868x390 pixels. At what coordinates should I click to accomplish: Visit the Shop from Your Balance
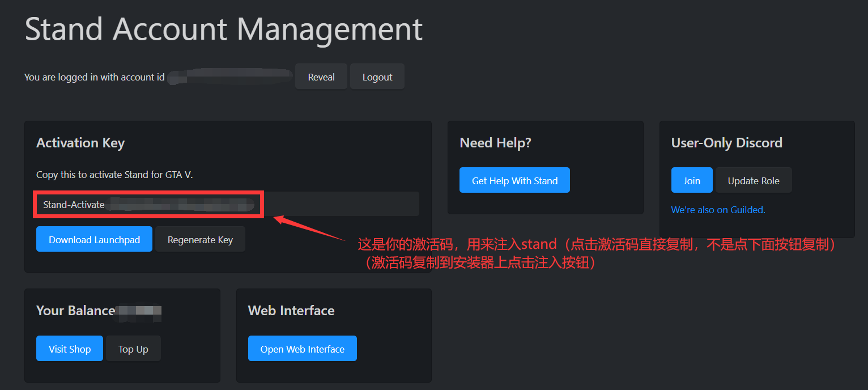click(70, 349)
